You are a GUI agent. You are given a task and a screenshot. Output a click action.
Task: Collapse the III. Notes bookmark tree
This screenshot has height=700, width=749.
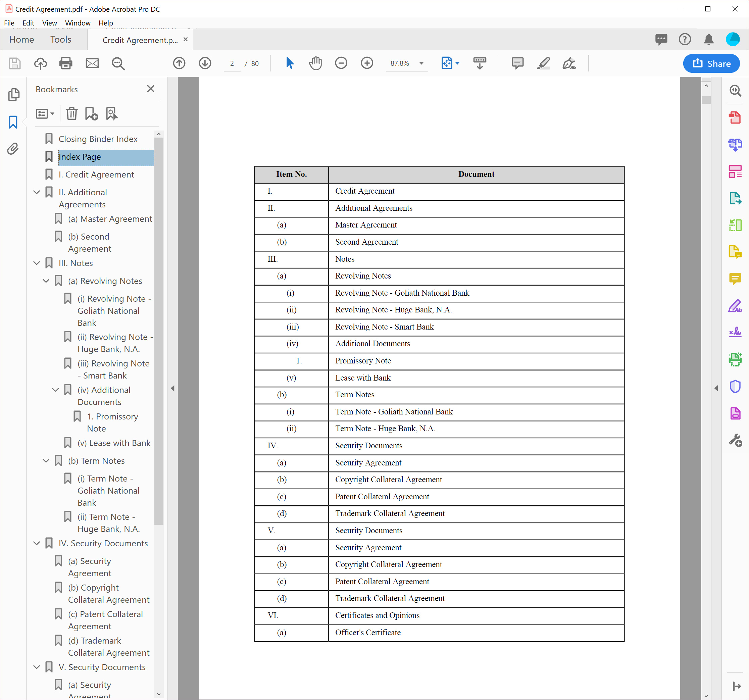(x=37, y=263)
